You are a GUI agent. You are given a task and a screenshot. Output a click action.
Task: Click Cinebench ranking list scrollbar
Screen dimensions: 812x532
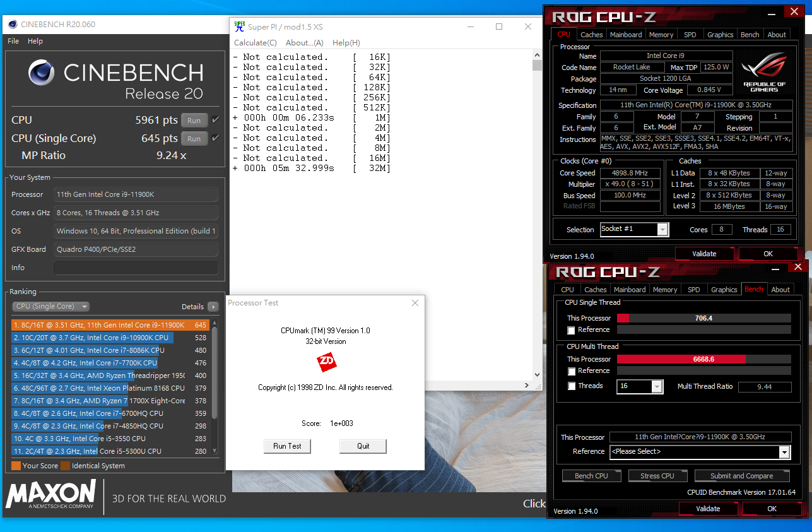click(215, 372)
